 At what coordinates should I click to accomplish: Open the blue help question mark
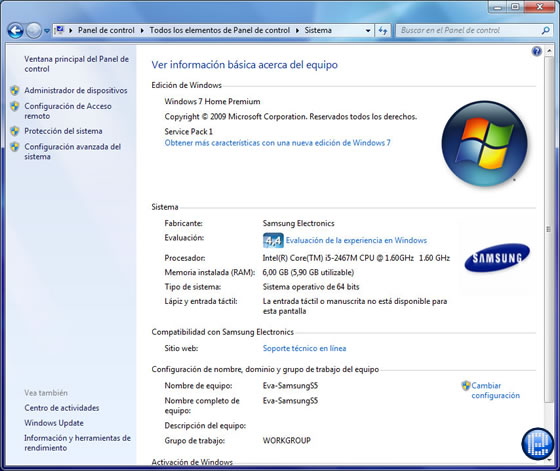536,51
